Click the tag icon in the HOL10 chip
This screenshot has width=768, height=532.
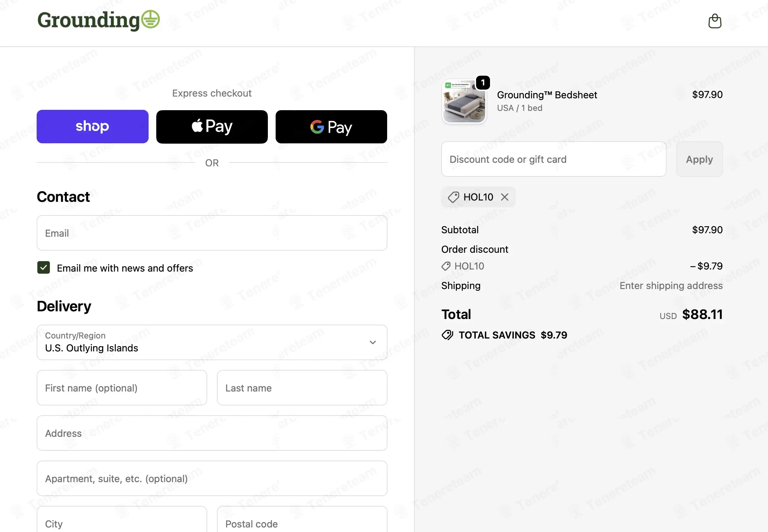pyautogui.click(x=453, y=197)
